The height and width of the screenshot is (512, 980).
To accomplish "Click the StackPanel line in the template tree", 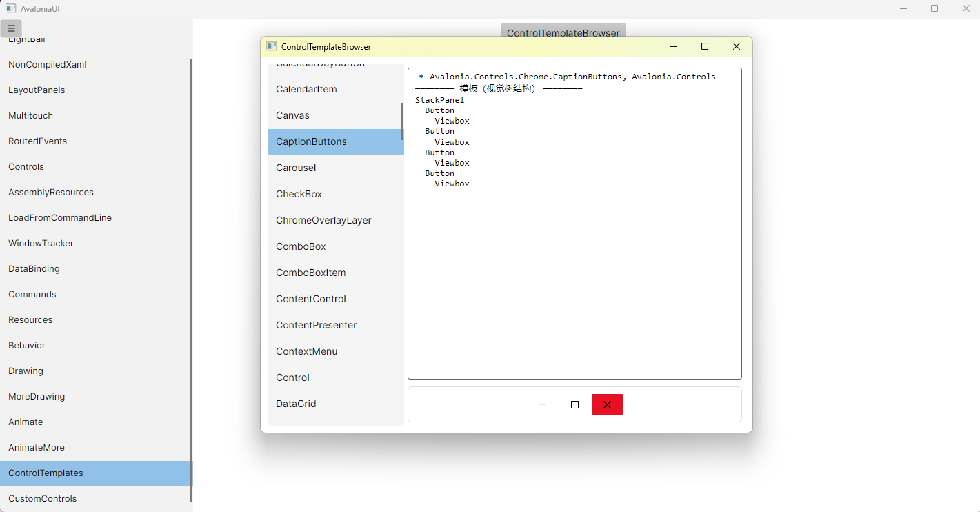I will point(439,100).
